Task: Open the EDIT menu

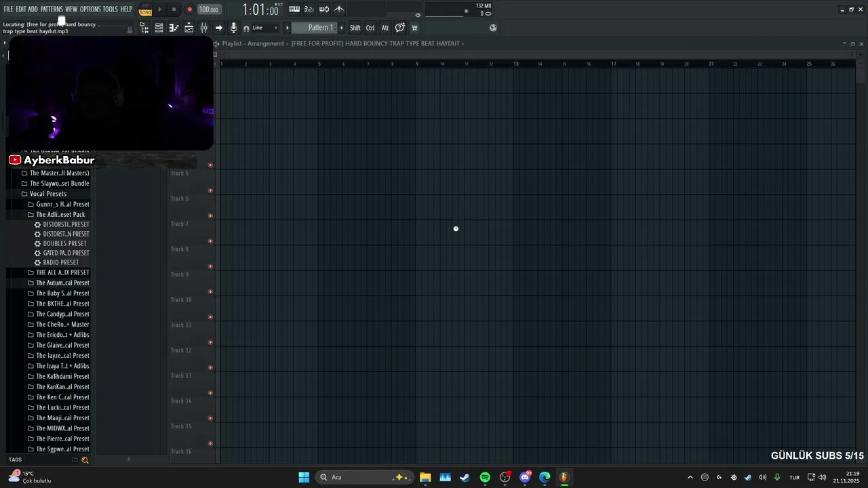Action: point(21,9)
